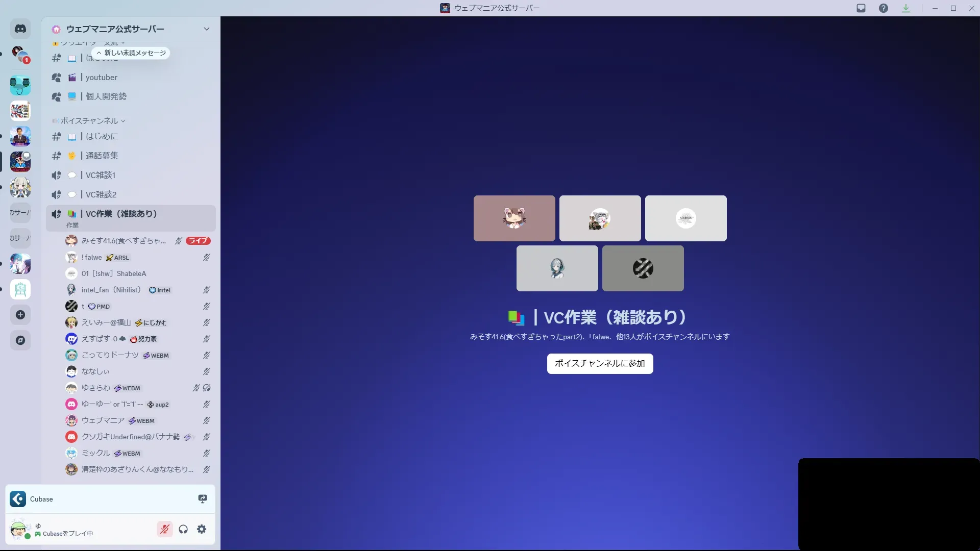Open the 通話募集 text channel
The image size is (980, 551).
click(102, 156)
